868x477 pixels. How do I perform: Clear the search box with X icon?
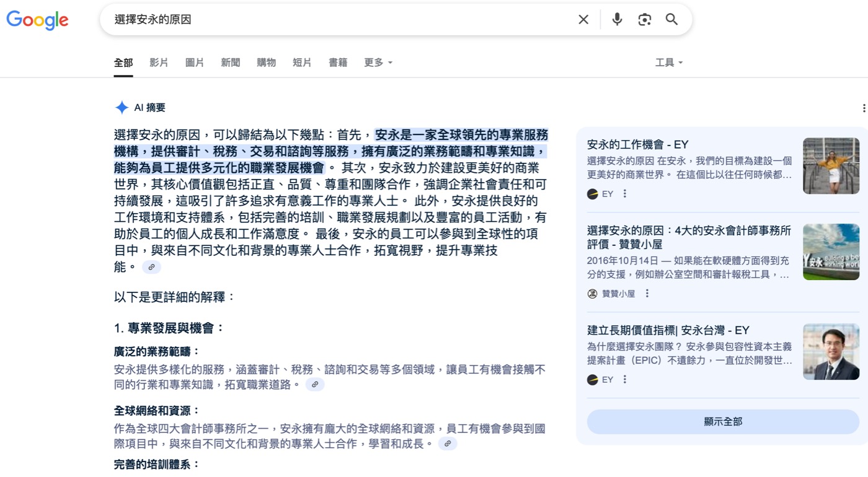coord(583,19)
